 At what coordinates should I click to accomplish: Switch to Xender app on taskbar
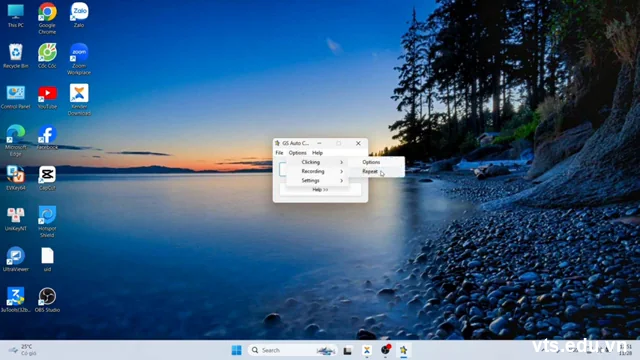coord(367,350)
